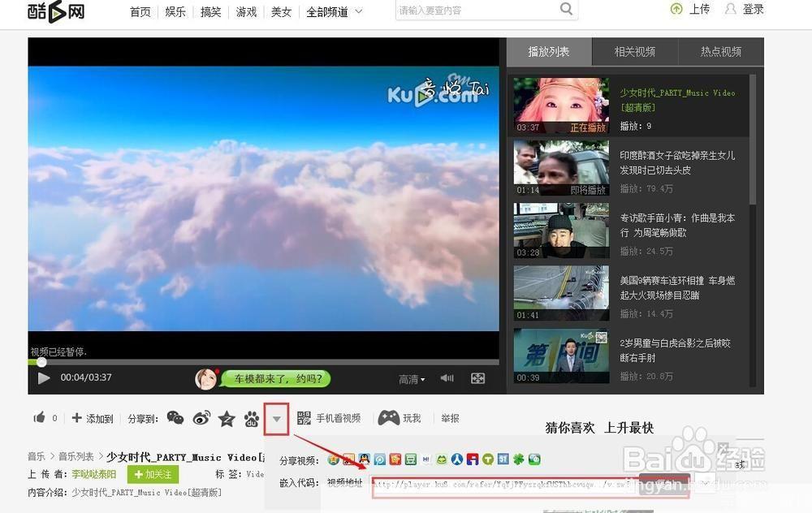Click 加关注 green button
The height and width of the screenshot is (513, 812).
[153, 474]
